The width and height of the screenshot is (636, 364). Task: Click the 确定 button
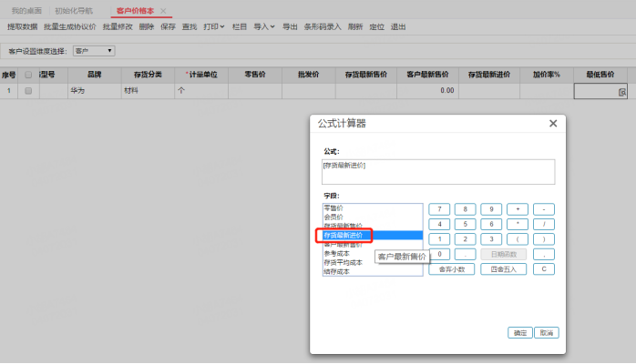point(520,333)
